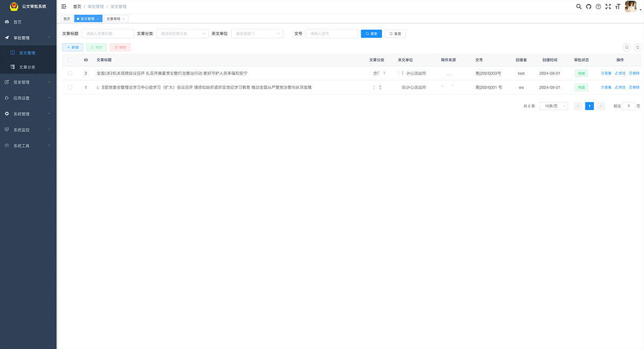Open the 来文单位 department dropdown
This screenshot has height=349, width=644.
point(257,33)
